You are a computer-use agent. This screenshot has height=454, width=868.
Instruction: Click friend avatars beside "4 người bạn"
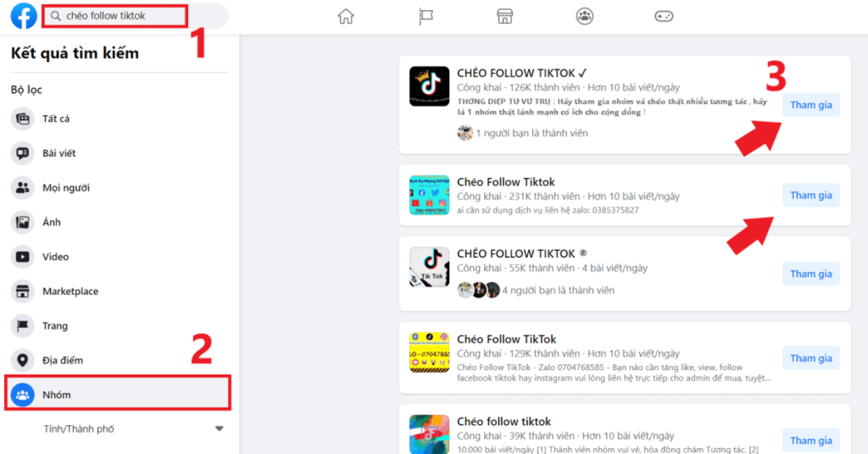[479, 290]
